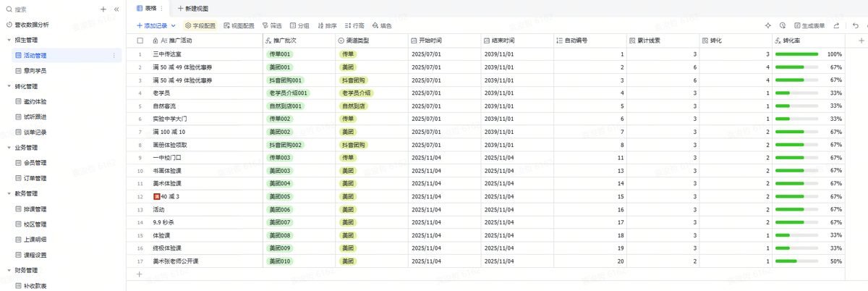Click the sidebar search field
The image size is (868, 291).
[x=51, y=9]
